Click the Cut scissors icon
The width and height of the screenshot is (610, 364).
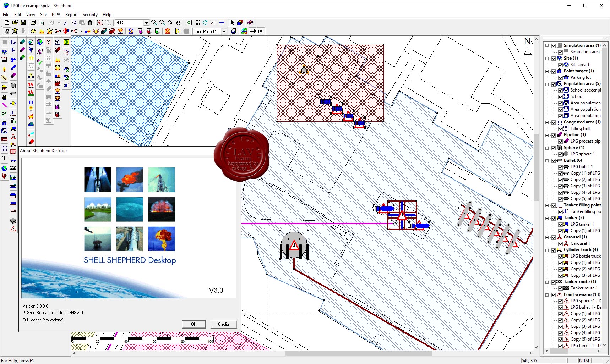[x=65, y=22]
